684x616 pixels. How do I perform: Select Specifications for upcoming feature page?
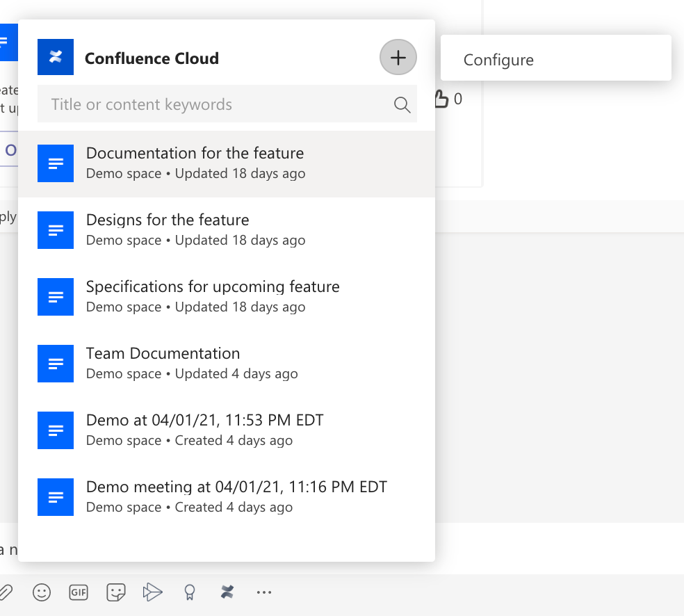[227, 297]
